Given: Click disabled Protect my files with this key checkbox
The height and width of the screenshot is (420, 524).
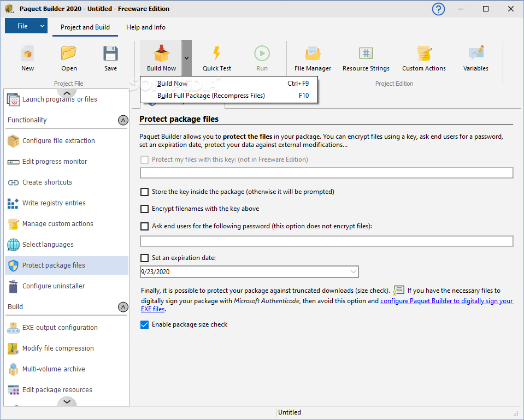Looking at the screenshot, I should tap(144, 159).
